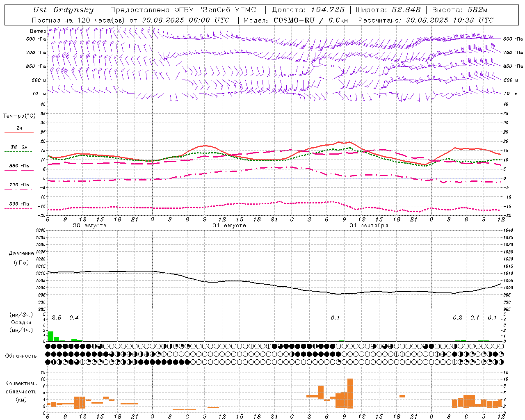Screen dimensions: 525x420
Task: Click the "0.2" precipitation amount value
Action: point(457,318)
